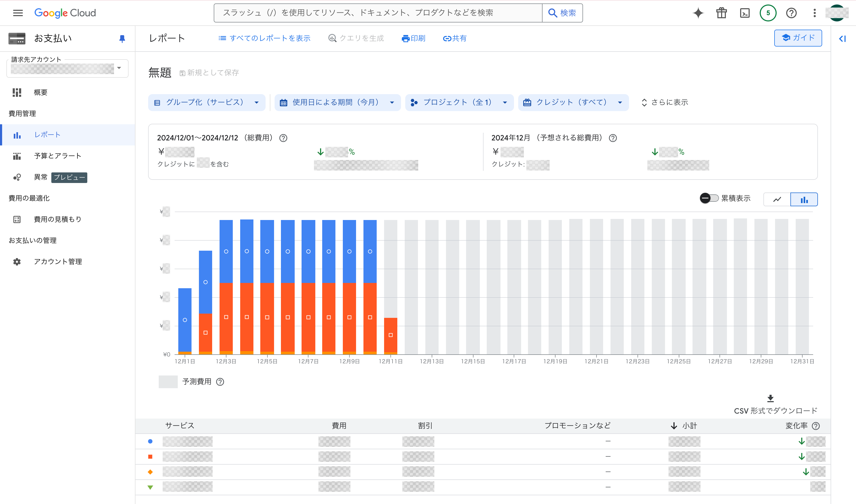Activate the Cloud Shell terminal icon

click(x=745, y=13)
